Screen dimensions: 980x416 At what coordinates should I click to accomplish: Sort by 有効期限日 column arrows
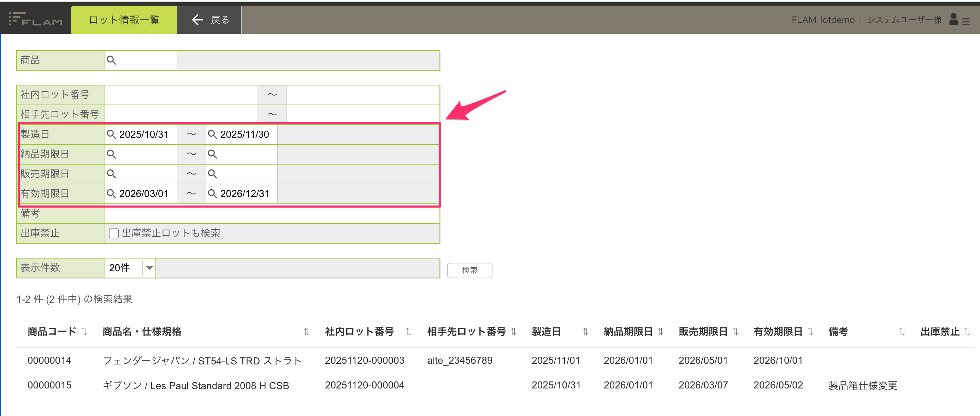pyautogui.click(x=810, y=332)
